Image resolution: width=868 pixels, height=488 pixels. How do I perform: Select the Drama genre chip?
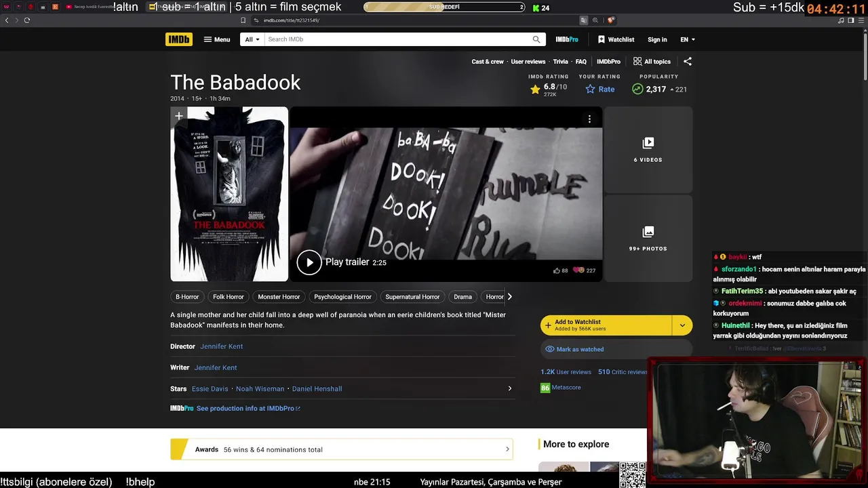pos(462,297)
